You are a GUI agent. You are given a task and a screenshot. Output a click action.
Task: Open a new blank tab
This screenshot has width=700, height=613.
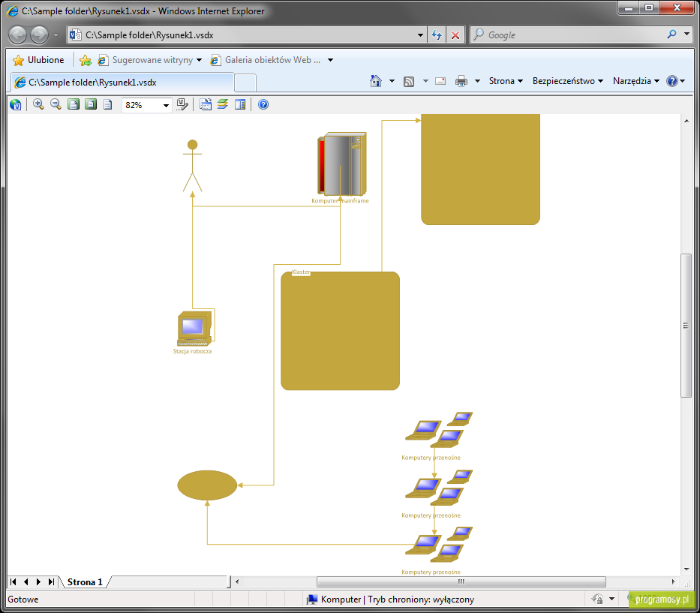pyautogui.click(x=245, y=83)
